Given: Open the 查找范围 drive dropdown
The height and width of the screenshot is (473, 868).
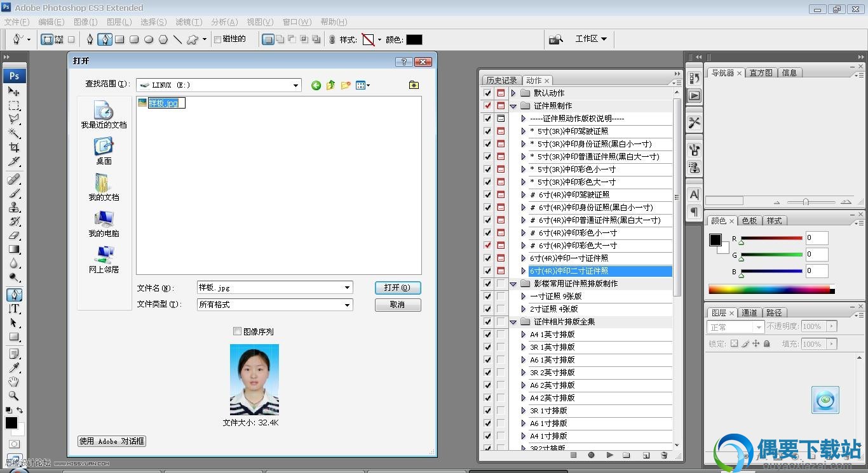Looking at the screenshot, I should 295,85.
